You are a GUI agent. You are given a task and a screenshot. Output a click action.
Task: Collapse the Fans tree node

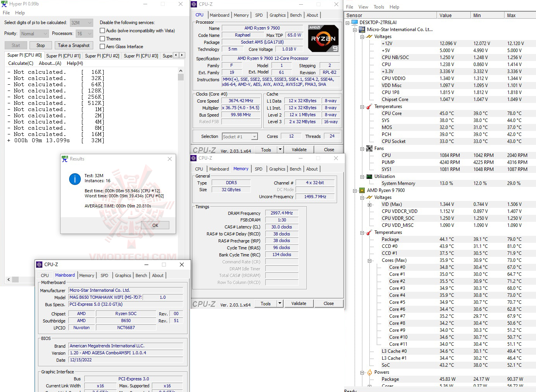[362, 148]
